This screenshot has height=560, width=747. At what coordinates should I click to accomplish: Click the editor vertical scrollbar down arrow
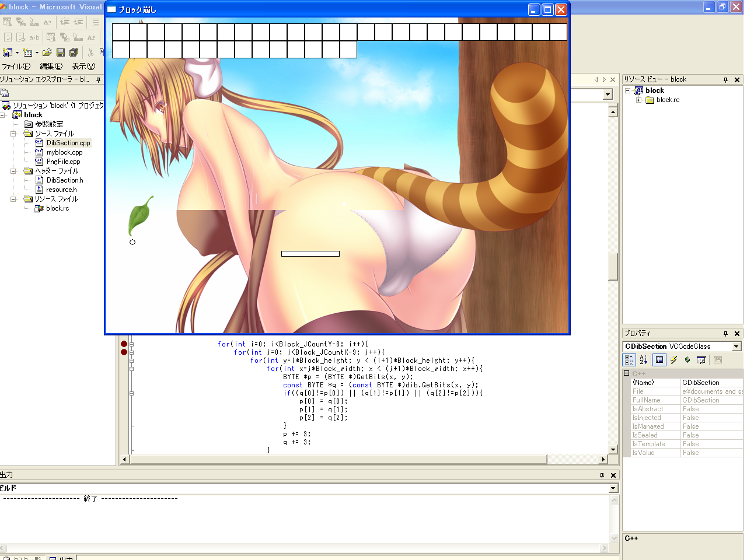tap(613, 450)
